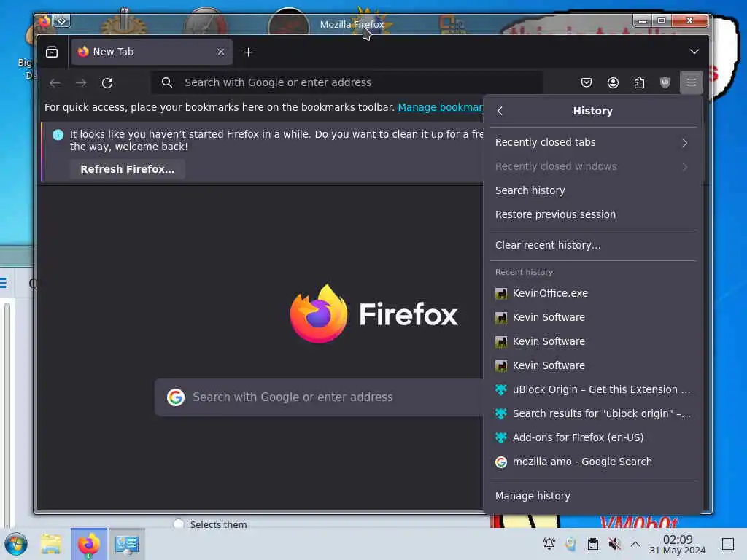Open the uBlock Origin shield icon
This screenshot has width=747, height=560.
[665, 83]
